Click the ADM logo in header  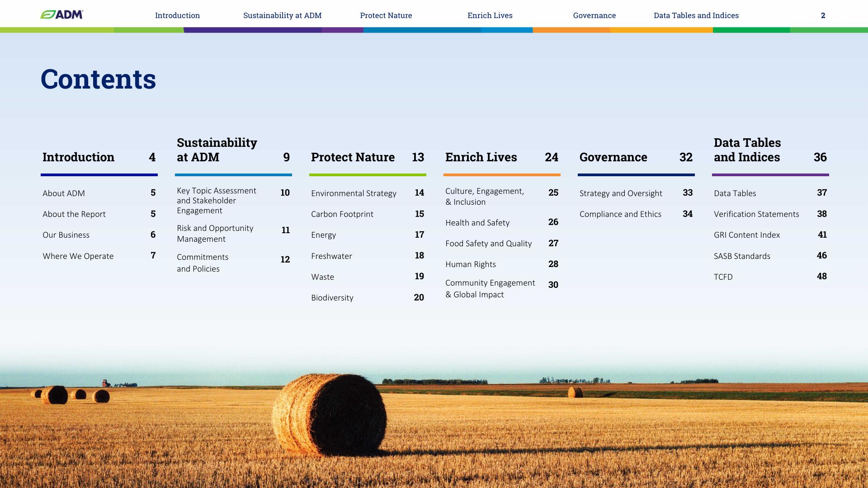62,15
